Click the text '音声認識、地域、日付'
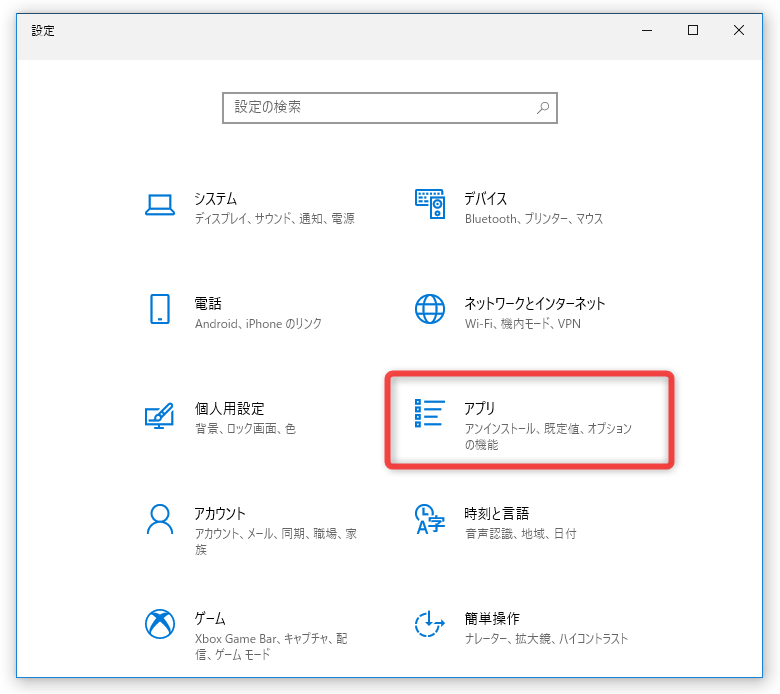The image size is (780, 694). (520, 534)
